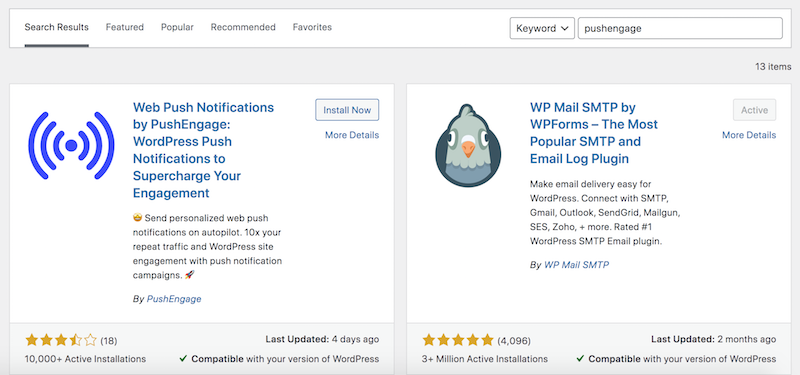The height and width of the screenshot is (375, 800).
Task: Click the WP Mail SMTP description text
Action: [x=605, y=212]
